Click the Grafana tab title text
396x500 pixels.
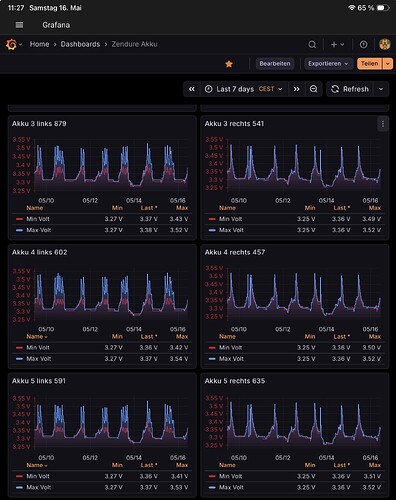tap(56, 25)
